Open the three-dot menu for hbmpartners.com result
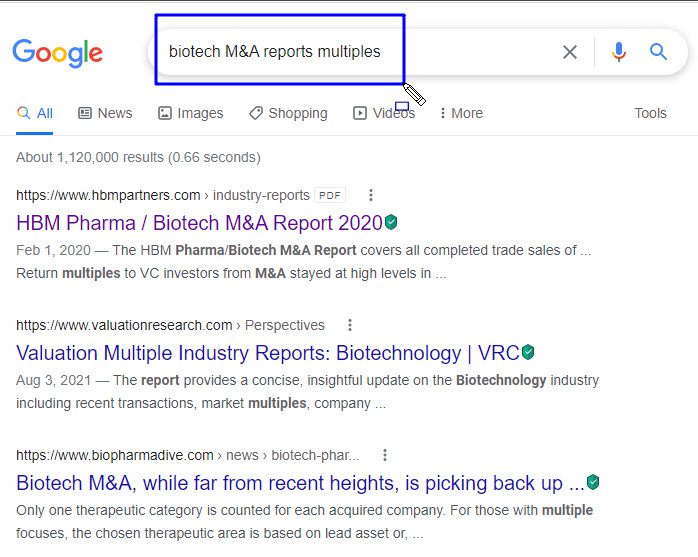The height and width of the screenshot is (557, 698). tap(371, 195)
